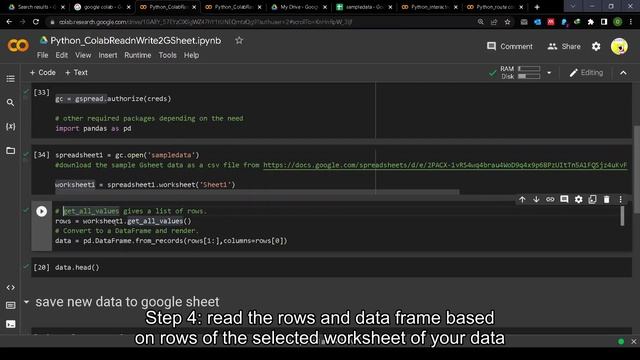Expand the runtime connection dropdown arrow
The height and width of the screenshot is (360, 640).
coord(549,73)
